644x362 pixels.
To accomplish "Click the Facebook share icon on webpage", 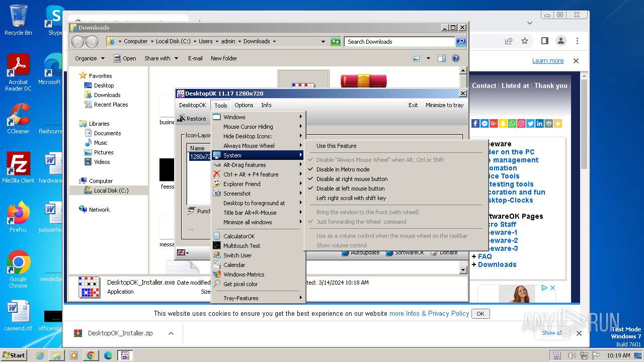I will 475,123.
